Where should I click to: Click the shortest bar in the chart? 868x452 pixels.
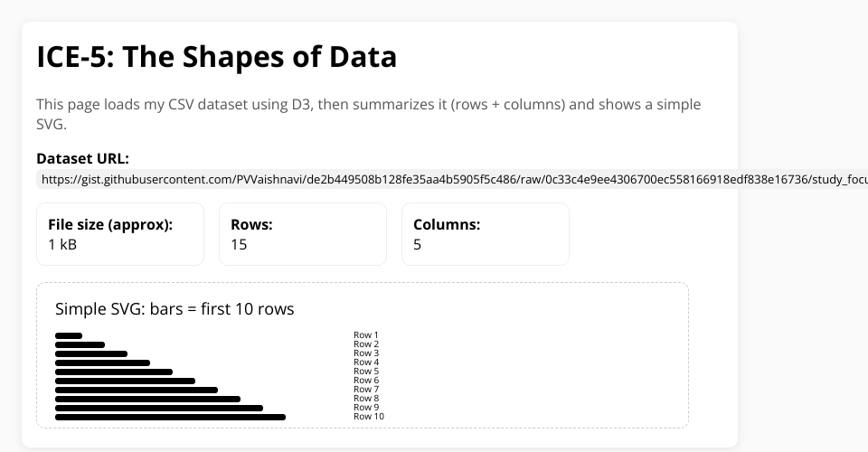pos(69,335)
